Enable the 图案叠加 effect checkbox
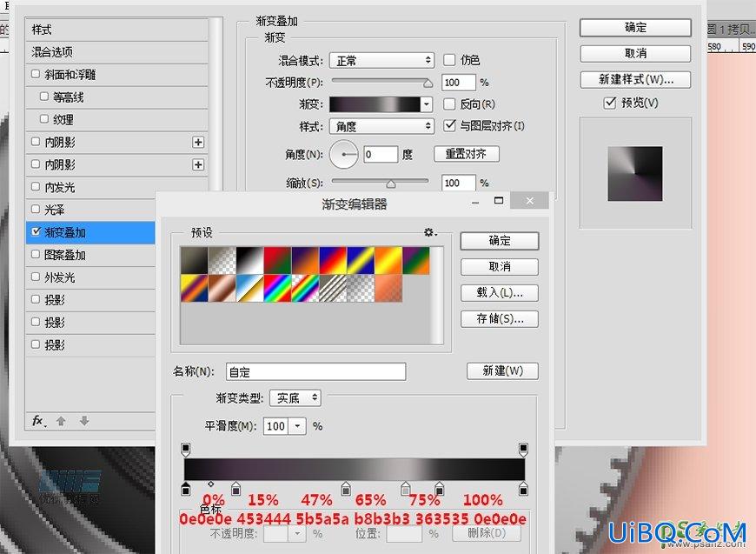The image size is (756, 554). (x=36, y=254)
